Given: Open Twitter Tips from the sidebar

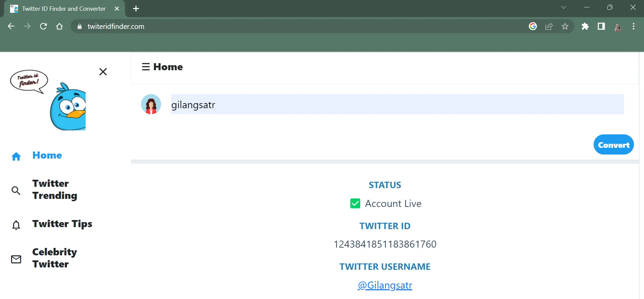Looking at the screenshot, I should click(x=62, y=224).
